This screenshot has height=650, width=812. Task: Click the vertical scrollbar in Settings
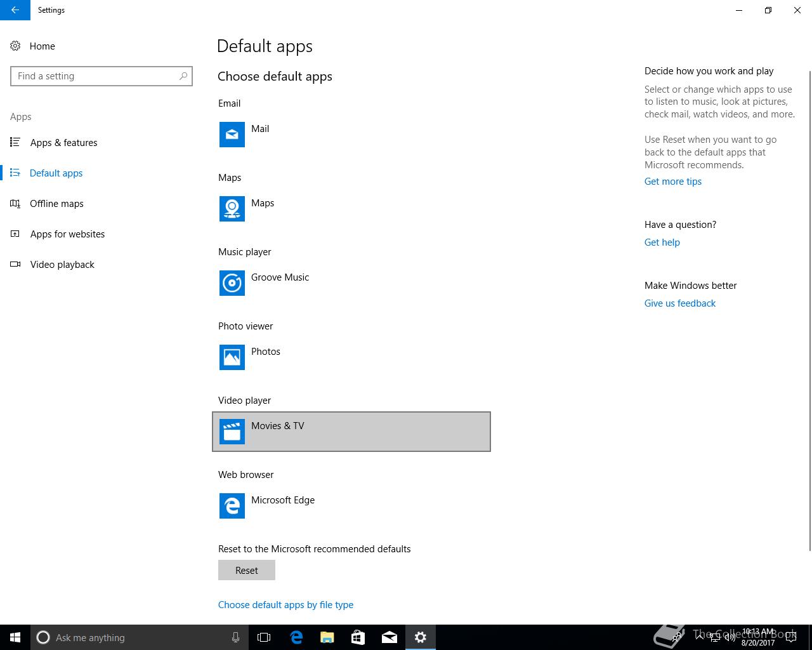tap(809, 311)
